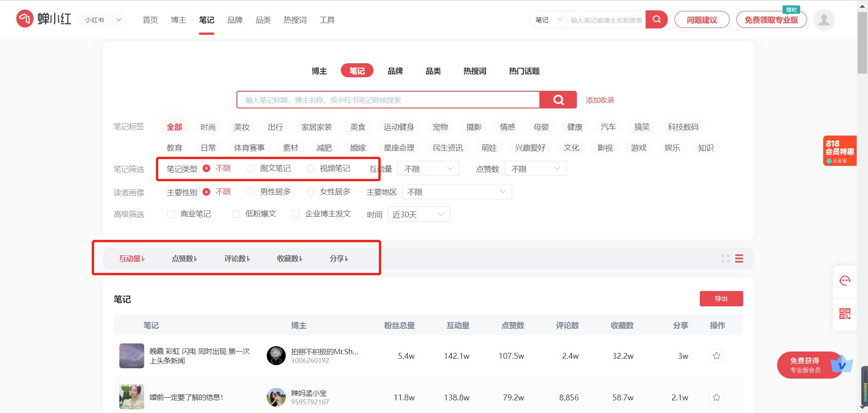Sort by 点赞数
Screen dimensions: 868x413
point(184,258)
